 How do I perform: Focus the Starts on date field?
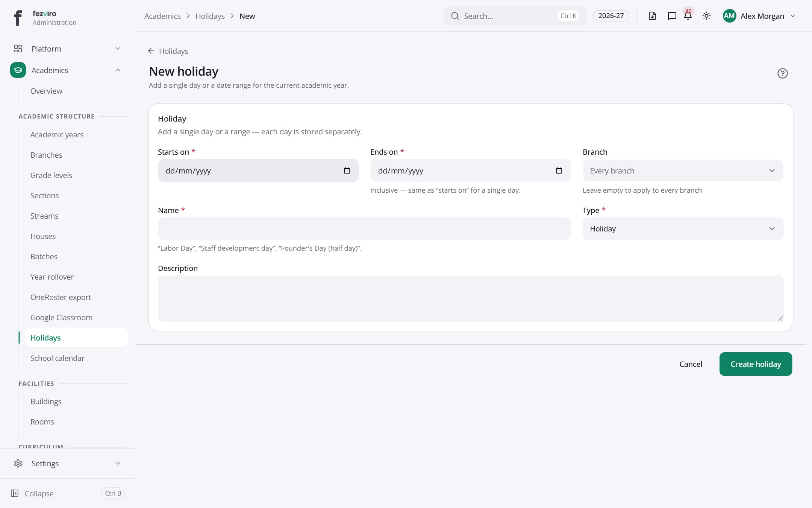tap(258, 170)
